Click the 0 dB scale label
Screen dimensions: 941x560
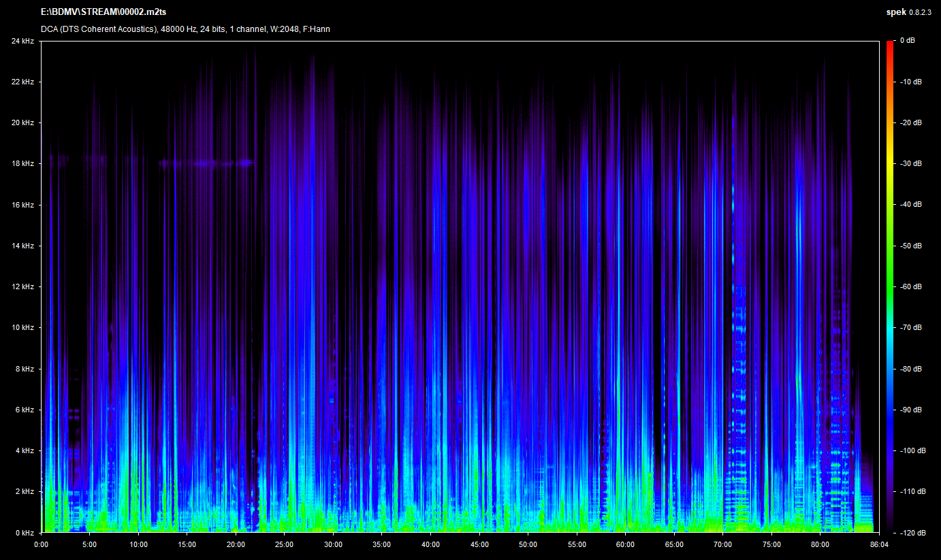[907, 41]
